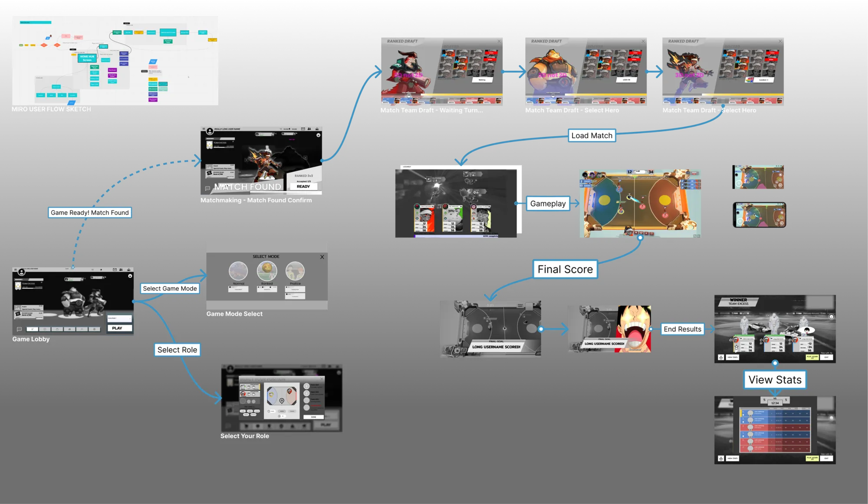868x504 pixels.
Task: Select the 'Load Match' flow label
Action: 592,135
